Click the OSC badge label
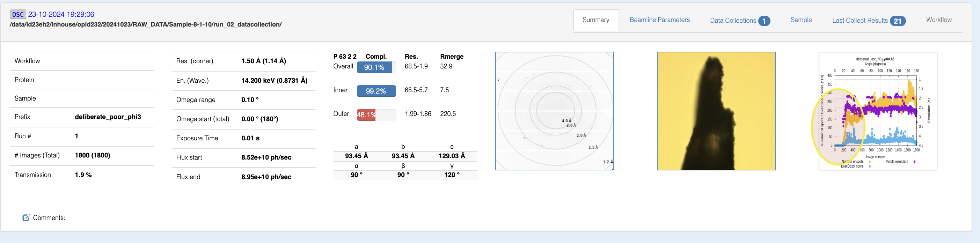 click(x=18, y=14)
